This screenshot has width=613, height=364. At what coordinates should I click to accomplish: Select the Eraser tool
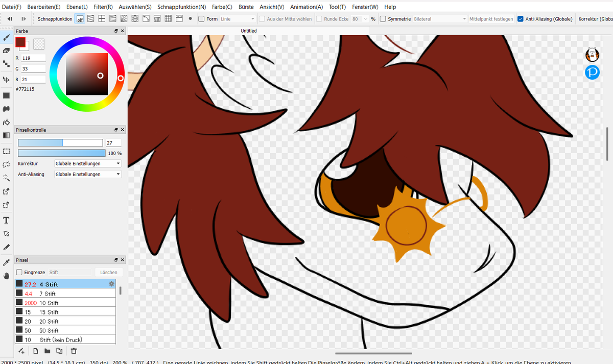point(6,51)
